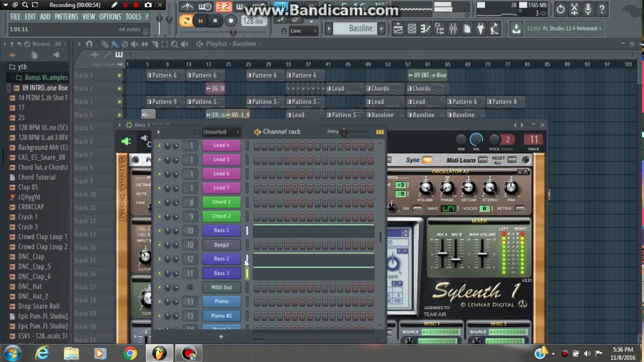Select the Bass 2 channel button
644x362 pixels.
pos(221,259)
